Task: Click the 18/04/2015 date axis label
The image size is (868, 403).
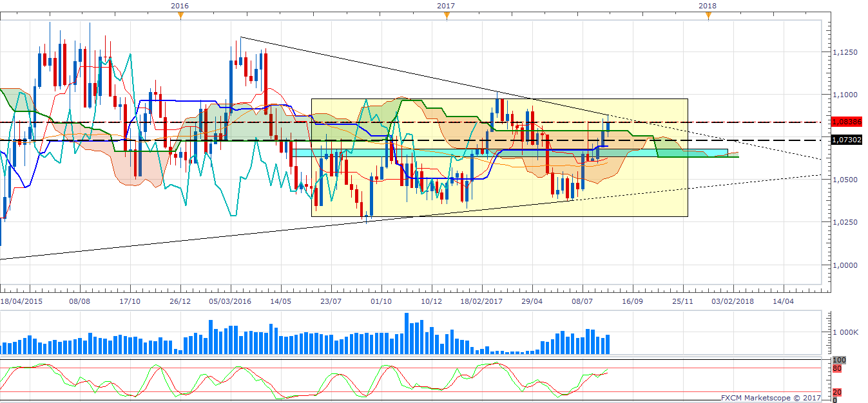Action: pos(23,301)
